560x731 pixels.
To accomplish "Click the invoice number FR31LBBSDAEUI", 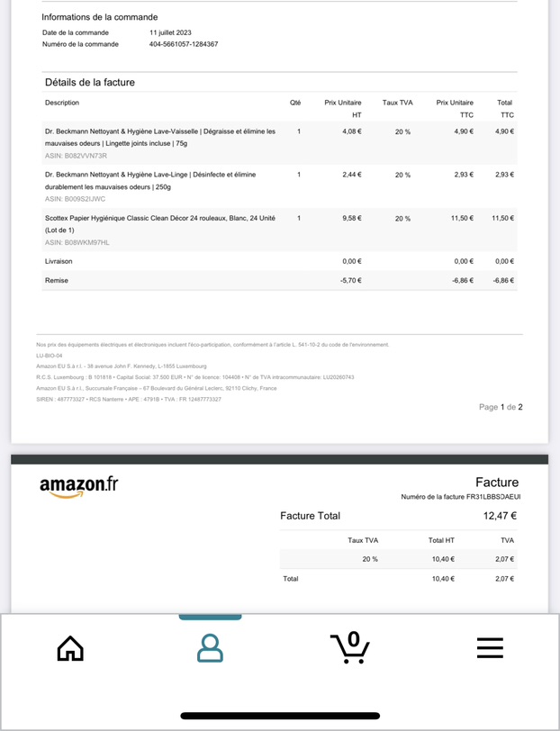I will (x=493, y=497).
